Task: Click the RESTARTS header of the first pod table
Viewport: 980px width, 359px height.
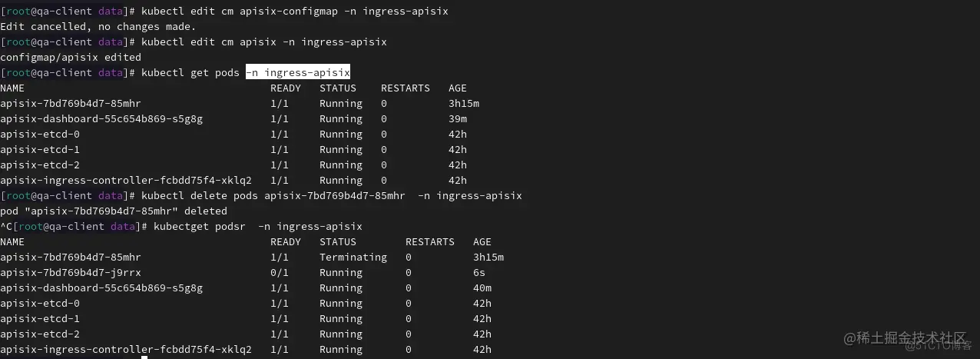Action: click(406, 88)
